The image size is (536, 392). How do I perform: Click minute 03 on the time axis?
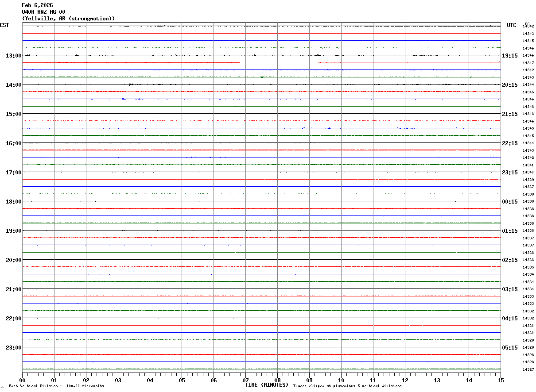click(x=118, y=380)
